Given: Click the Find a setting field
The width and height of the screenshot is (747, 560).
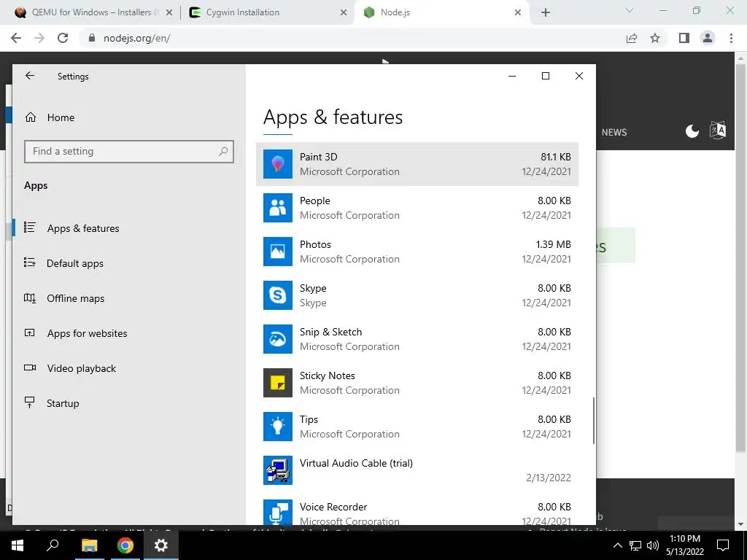Looking at the screenshot, I should (x=129, y=152).
